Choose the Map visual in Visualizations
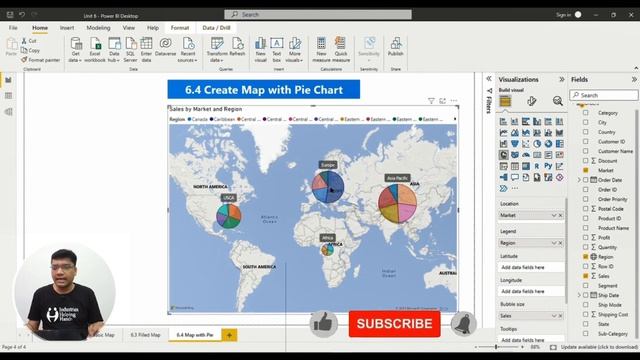Screen dimensions: 640x360 click(x=504, y=155)
